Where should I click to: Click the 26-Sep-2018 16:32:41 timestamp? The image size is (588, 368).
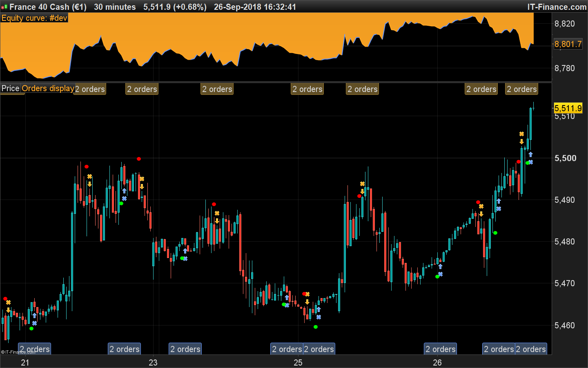255,7
